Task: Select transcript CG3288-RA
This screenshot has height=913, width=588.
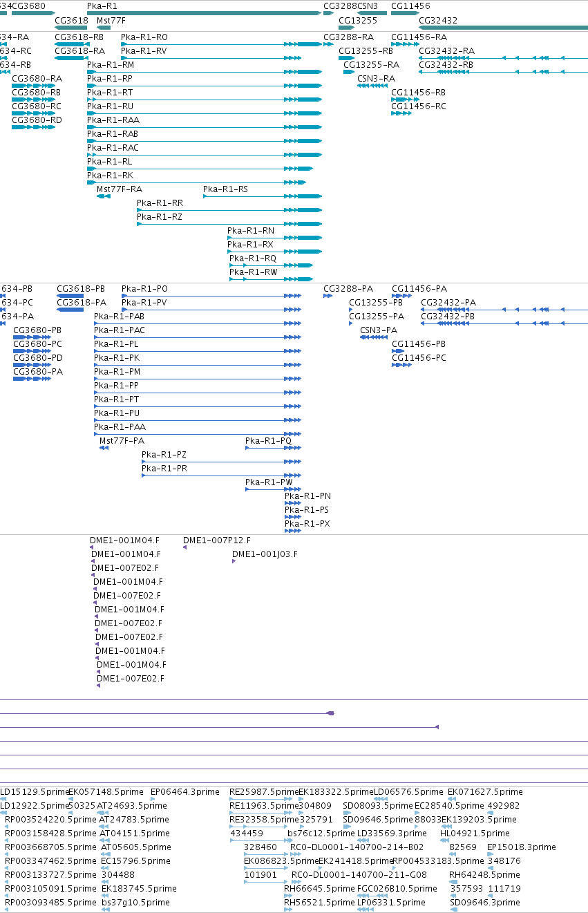Action: (349, 37)
